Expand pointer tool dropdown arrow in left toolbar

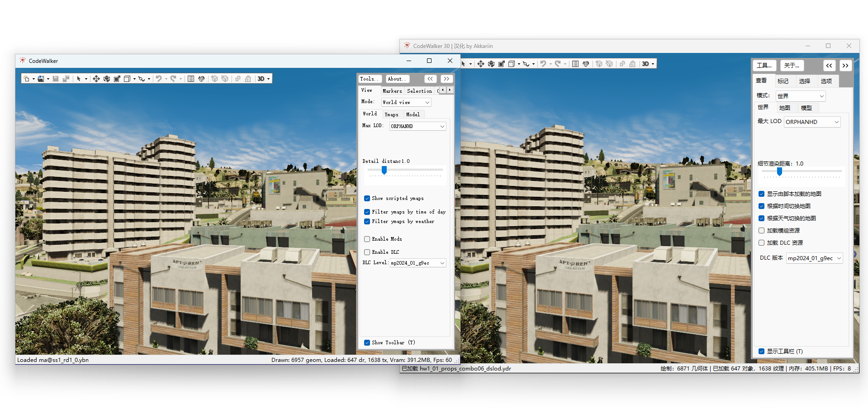coord(86,79)
